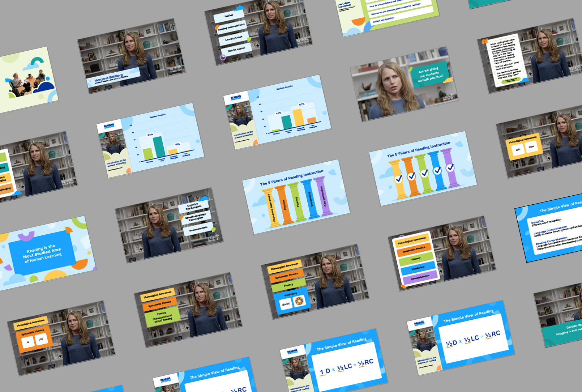Image resolution: width=582 pixels, height=392 pixels.
Task: Click the 'Neuroscientists' label
Action: pyautogui.click(x=198, y=228)
